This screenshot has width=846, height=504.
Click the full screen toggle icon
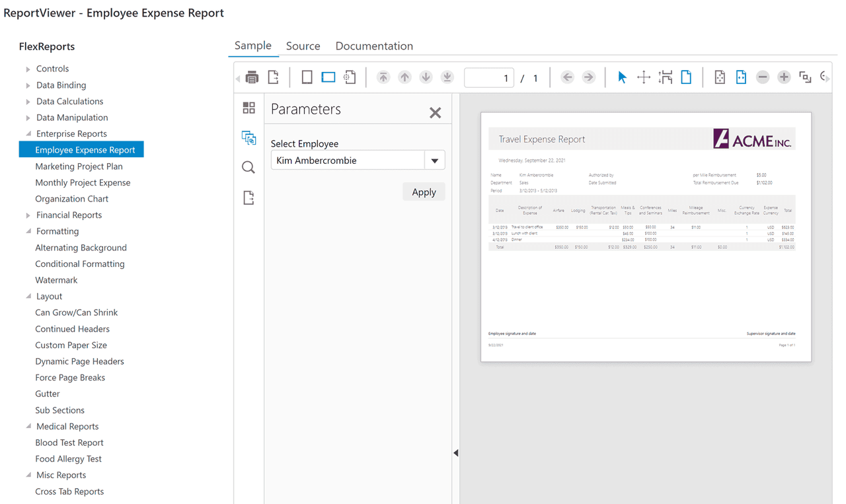click(805, 77)
